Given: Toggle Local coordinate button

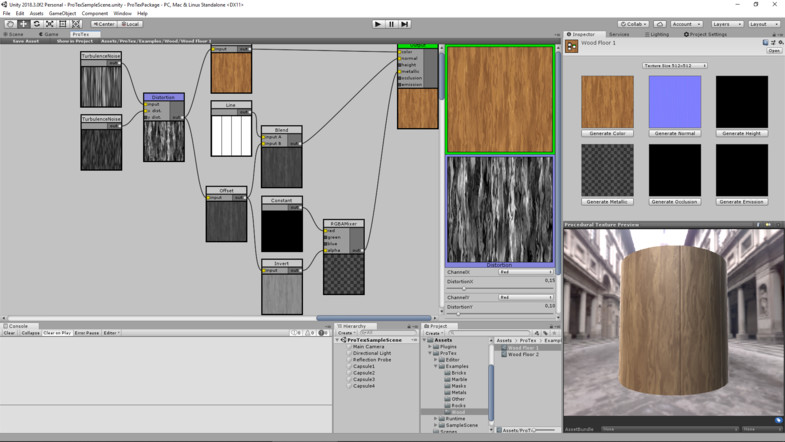Looking at the screenshot, I should pos(130,24).
